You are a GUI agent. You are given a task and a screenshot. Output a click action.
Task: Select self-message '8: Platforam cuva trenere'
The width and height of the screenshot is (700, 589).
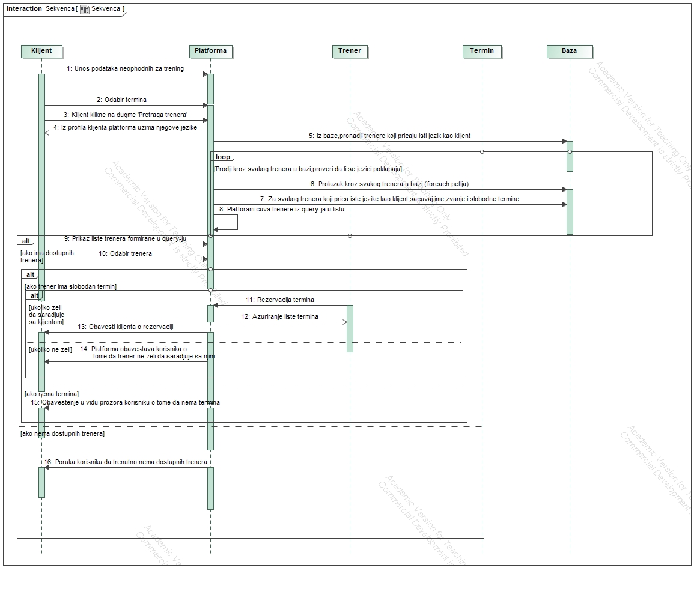point(282,210)
